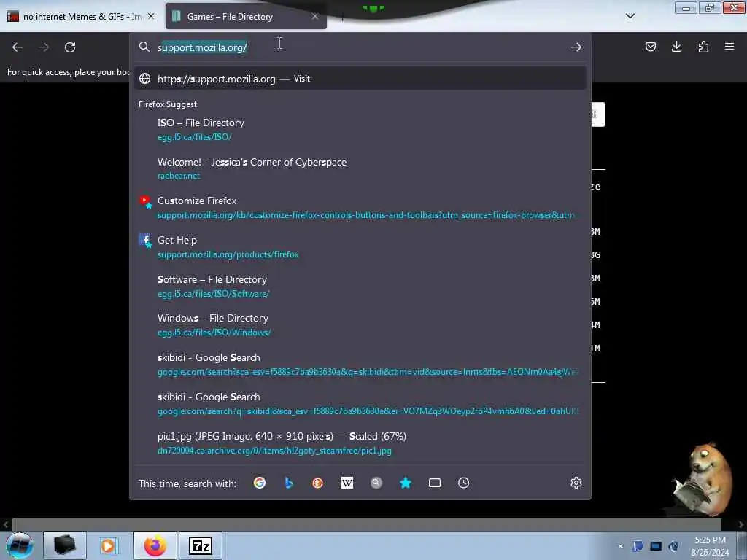Open the Firefox hamburger application menu
Viewport: 747px width, 560px height.
coord(729,47)
